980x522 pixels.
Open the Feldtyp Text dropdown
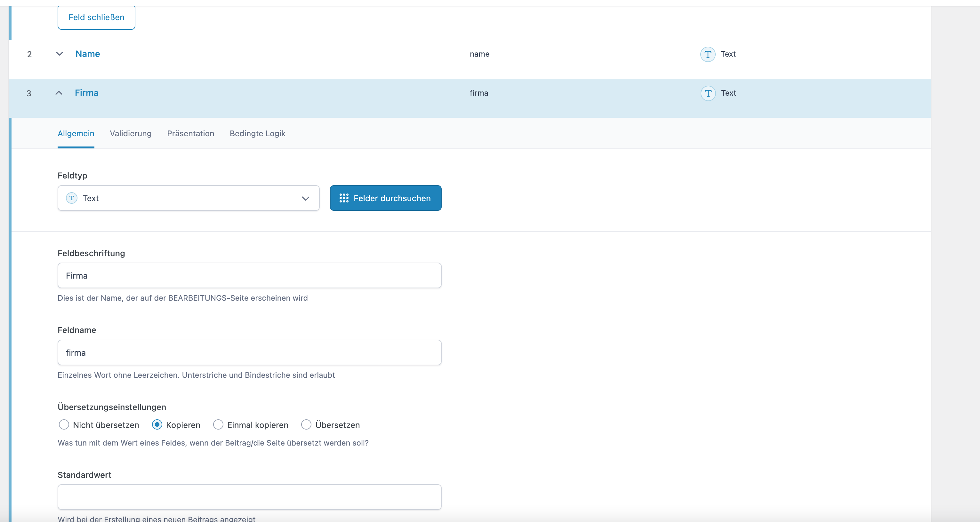[x=188, y=198]
